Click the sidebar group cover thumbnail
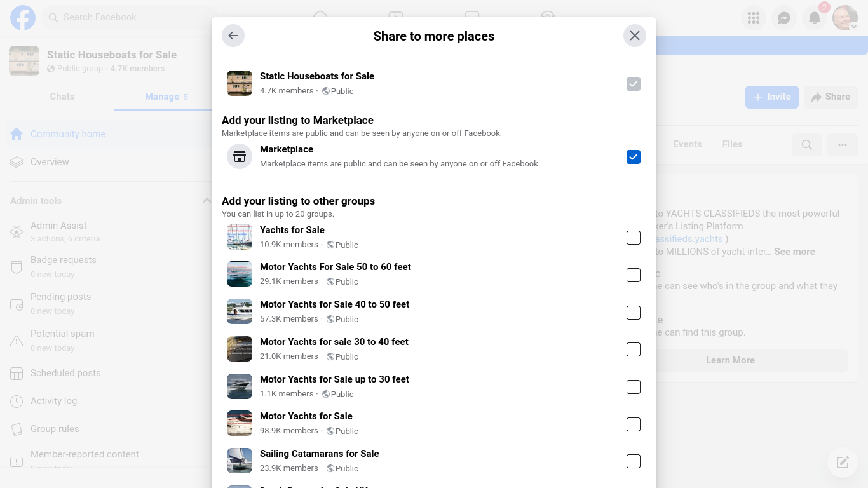 click(24, 61)
